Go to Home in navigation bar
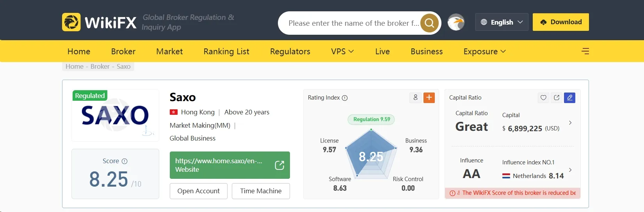644x212 pixels. click(79, 52)
